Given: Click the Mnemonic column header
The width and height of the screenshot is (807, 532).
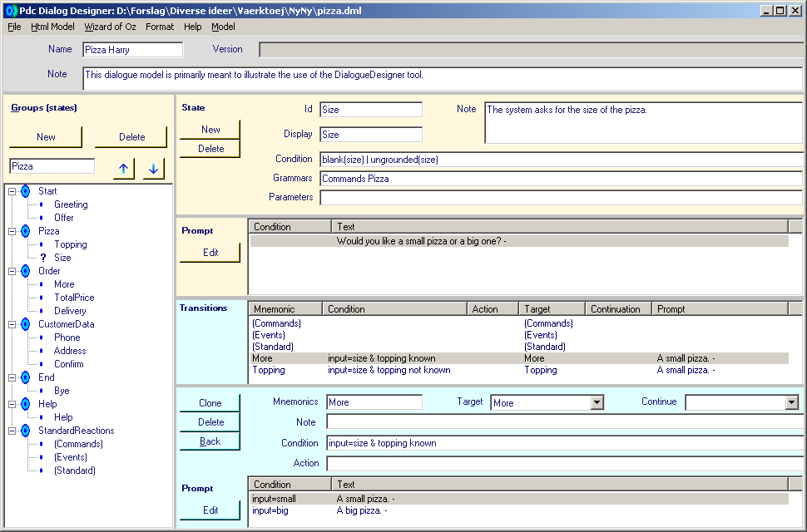Looking at the screenshot, I should click(285, 309).
